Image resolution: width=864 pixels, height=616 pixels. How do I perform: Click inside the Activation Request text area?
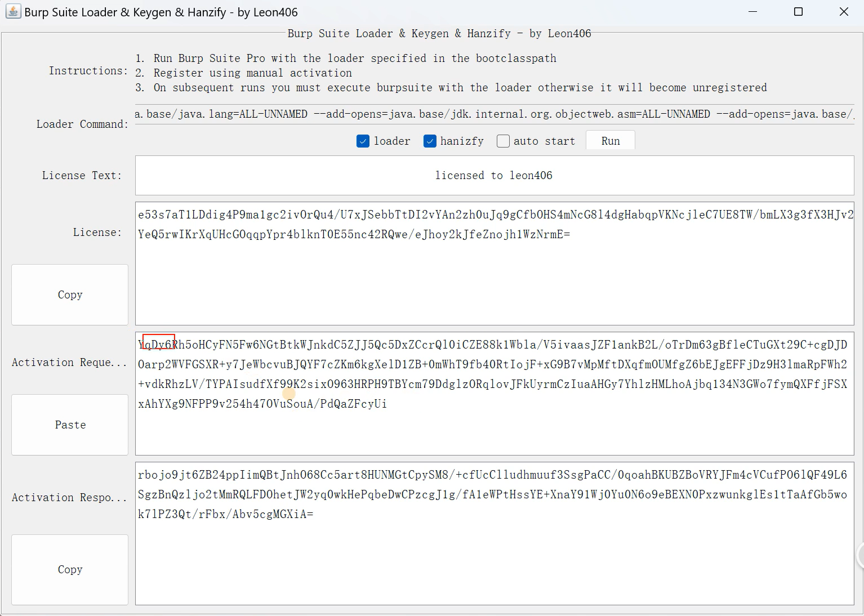(495, 394)
